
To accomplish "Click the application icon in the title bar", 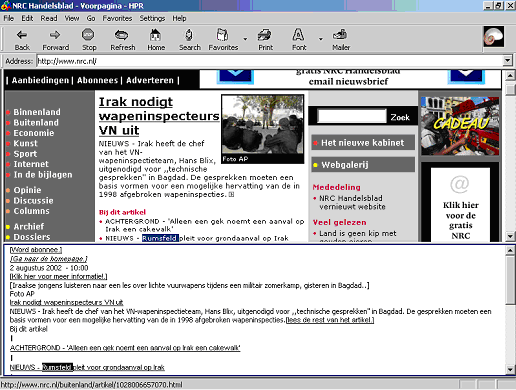I will tap(5, 6).
